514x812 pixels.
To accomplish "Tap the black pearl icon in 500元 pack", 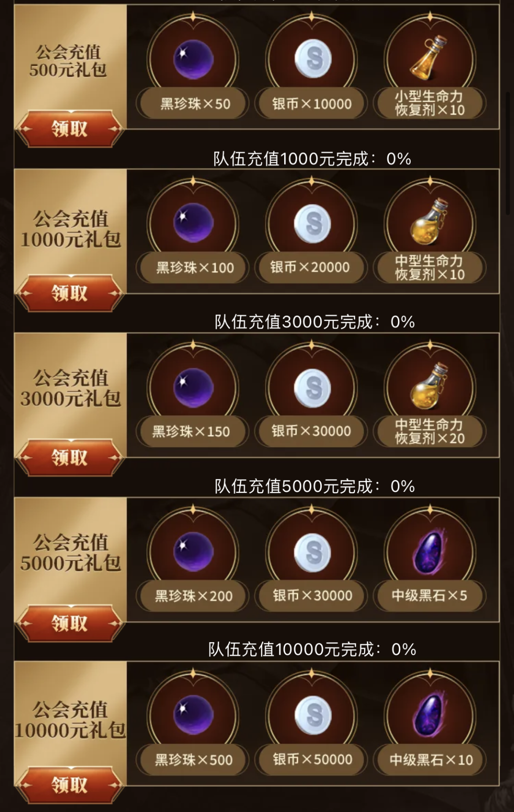I will 193,59.
